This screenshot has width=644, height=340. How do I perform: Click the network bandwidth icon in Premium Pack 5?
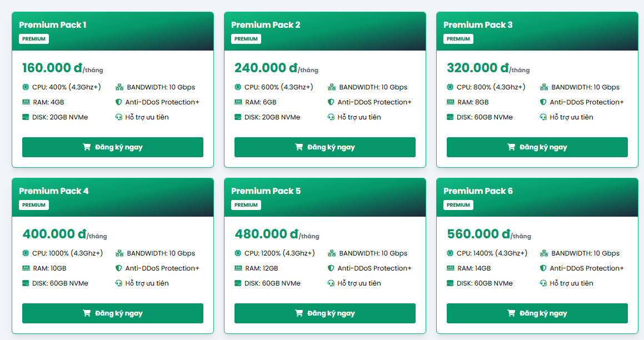click(332, 253)
